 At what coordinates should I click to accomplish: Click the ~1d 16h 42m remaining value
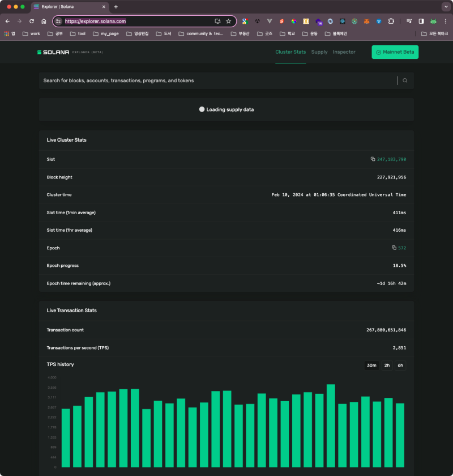pos(391,283)
